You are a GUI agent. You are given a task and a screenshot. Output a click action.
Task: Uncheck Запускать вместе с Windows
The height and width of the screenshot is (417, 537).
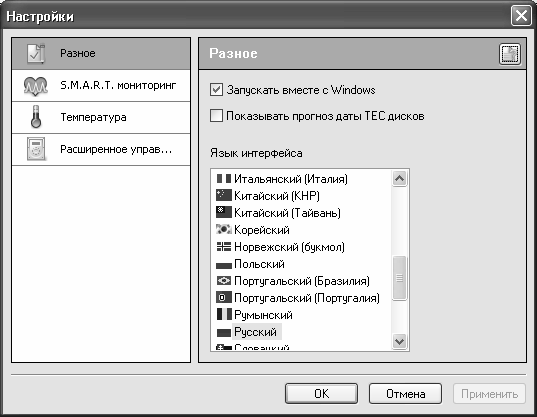click(x=216, y=90)
